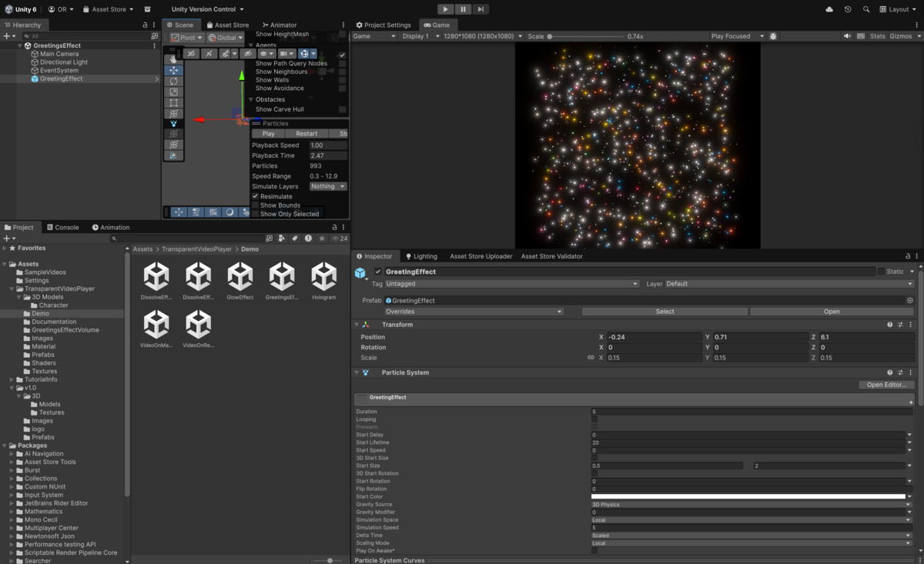Toggle the Show Walls checkbox
This screenshot has width=924, height=564.
pyautogui.click(x=341, y=79)
